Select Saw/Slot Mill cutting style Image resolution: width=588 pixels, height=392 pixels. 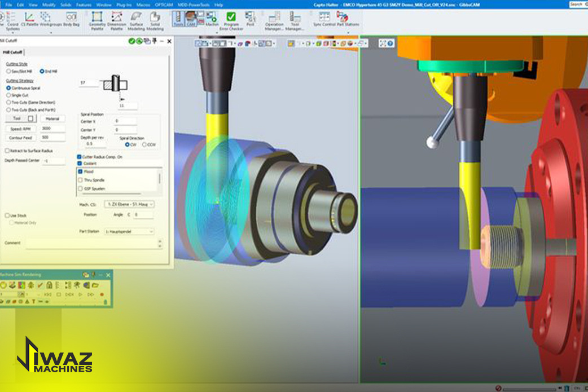coord(19,71)
